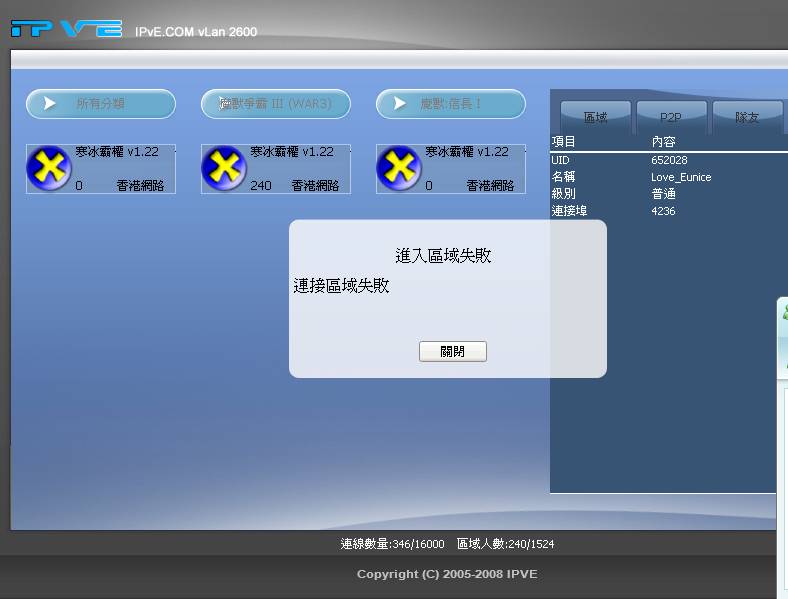Screen dimensions: 788x599
Task: Click the IPVE logo in the header
Action: (x=66, y=29)
